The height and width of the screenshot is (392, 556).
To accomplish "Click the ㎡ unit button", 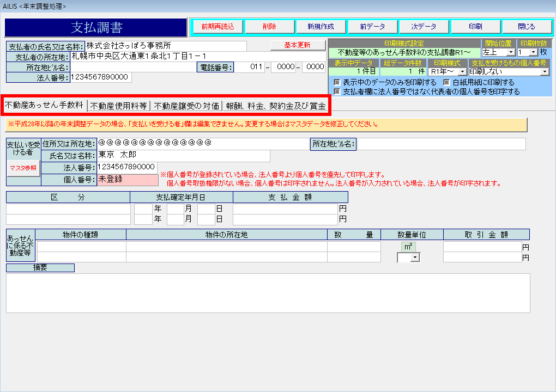I will [x=408, y=247].
